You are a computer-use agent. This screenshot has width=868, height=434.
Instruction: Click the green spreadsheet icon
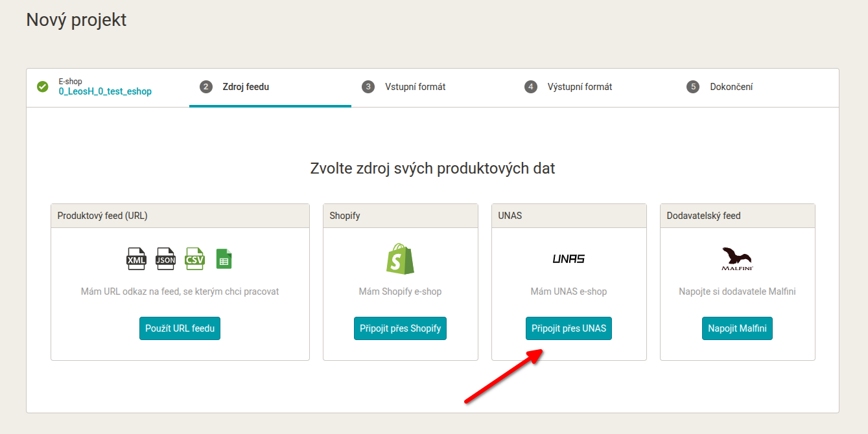[224, 259]
